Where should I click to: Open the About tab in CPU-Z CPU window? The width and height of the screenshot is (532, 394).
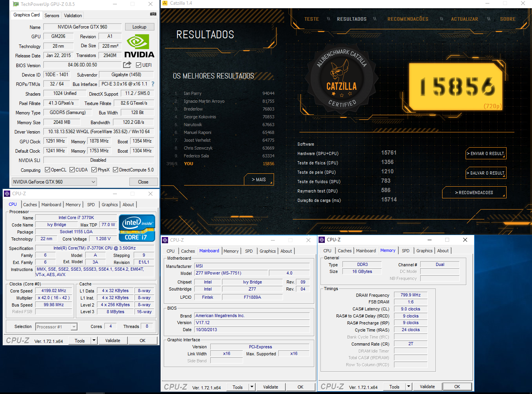pyautogui.click(x=128, y=205)
